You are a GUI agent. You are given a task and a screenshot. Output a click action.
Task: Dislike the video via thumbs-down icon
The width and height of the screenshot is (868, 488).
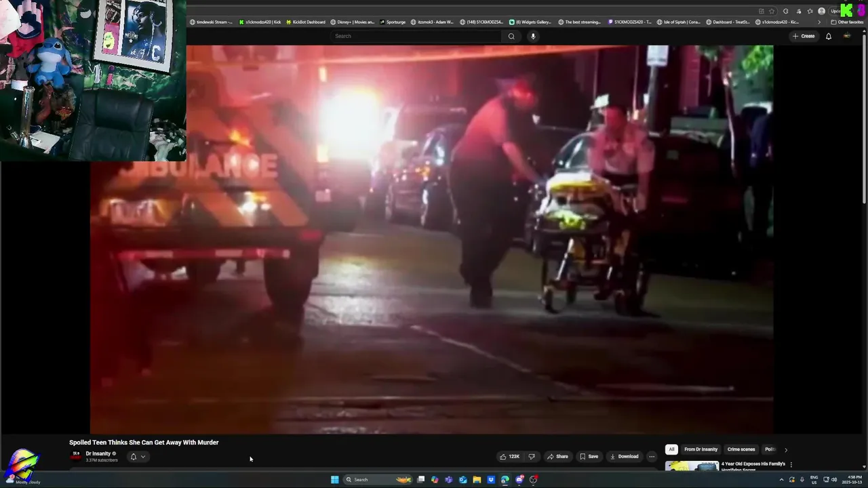[x=532, y=456]
